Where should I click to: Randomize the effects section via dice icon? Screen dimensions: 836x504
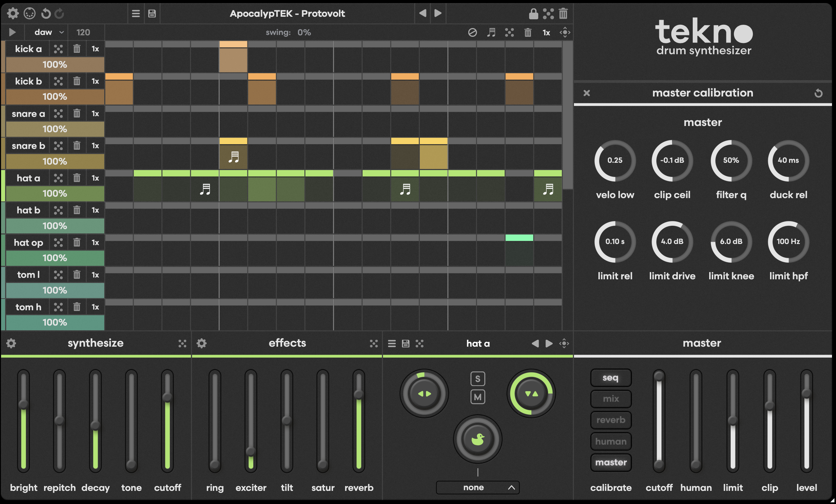coord(374,343)
